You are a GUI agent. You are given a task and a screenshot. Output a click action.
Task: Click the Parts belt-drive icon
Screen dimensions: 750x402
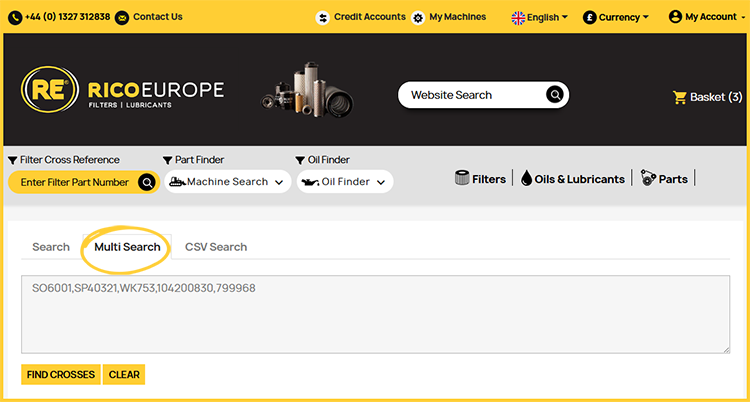click(x=648, y=179)
